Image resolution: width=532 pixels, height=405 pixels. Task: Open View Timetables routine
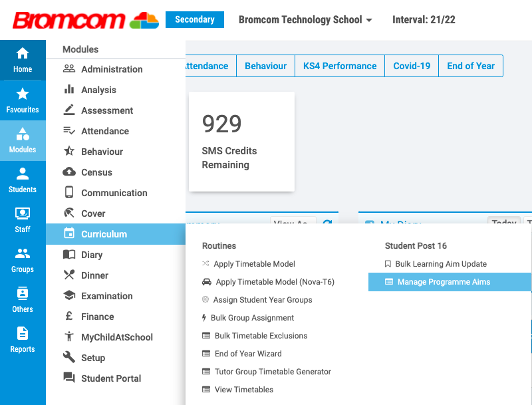244,390
